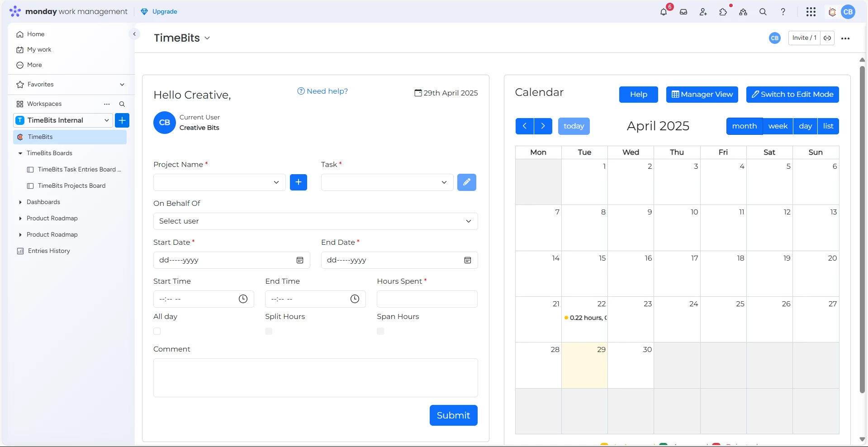Open End Date calendar picker icon

point(468,260)
